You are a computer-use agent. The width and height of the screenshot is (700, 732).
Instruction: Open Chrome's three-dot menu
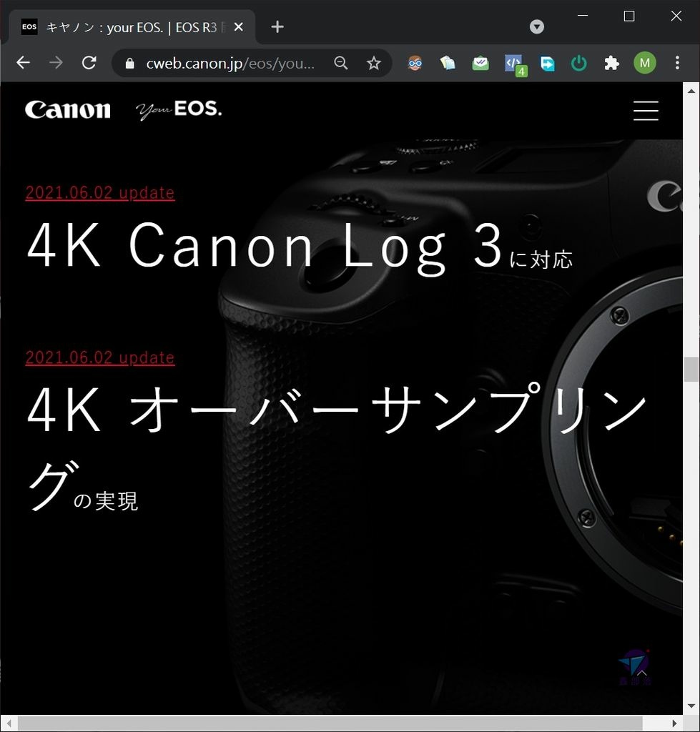coord(677,63)
